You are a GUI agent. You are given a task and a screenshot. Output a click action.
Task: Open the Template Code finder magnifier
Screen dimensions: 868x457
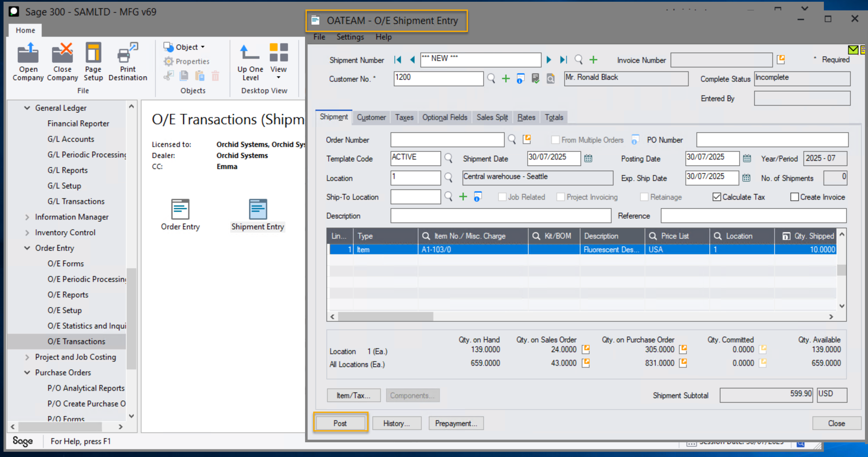point(448,158)
